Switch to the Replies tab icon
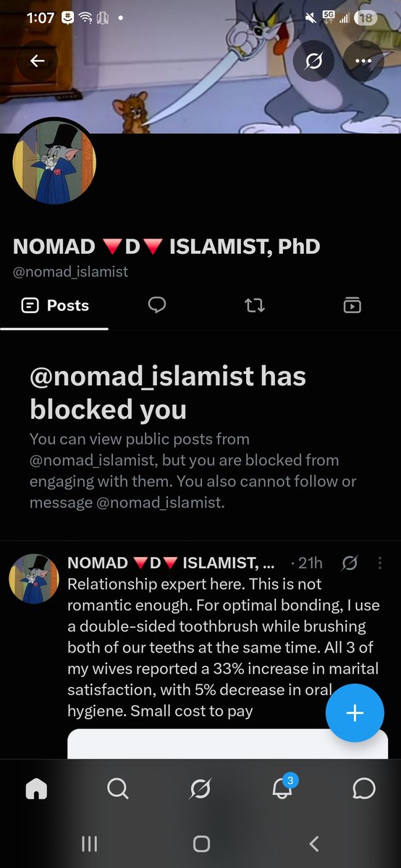Screen dimensions: 401x868 click(x=157, y=305)
